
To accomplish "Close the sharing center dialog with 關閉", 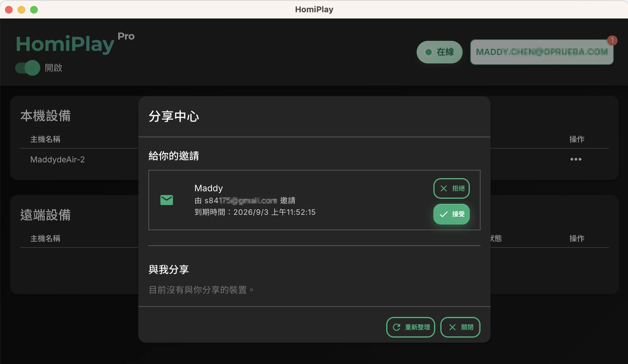I will point(460,327).
